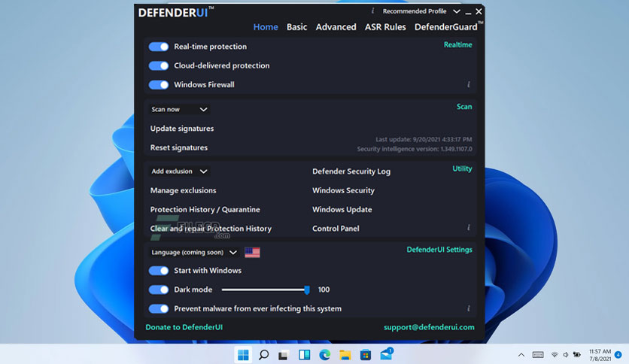Expand the Scan now dropdown
The width and height of the screenshot is (629, 364).
[179, 109]
